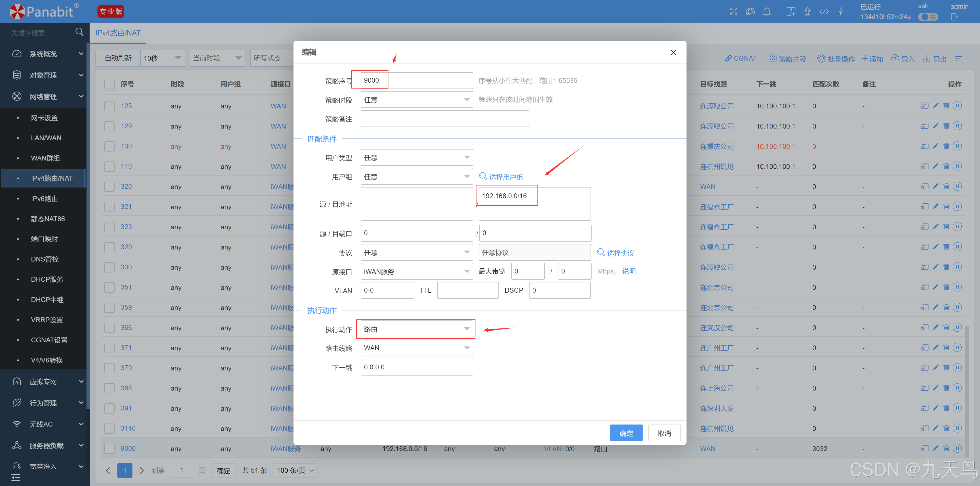Tick the select-all checkbox in table header

109,84
